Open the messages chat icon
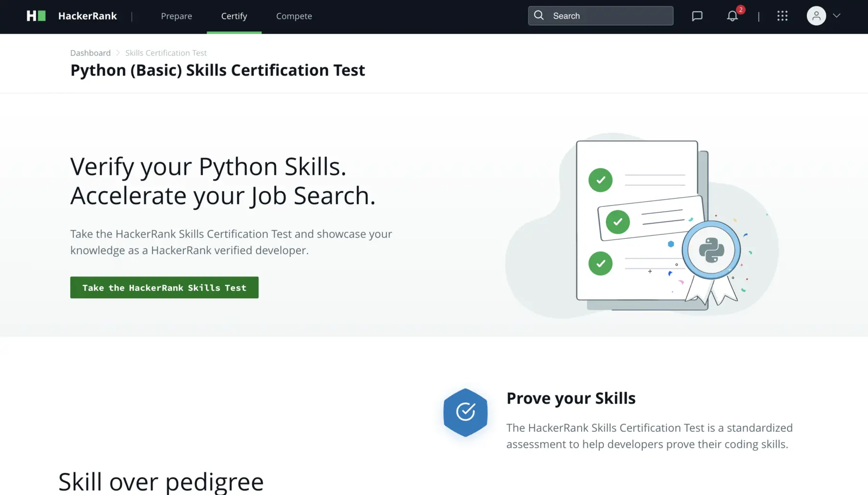The height and width of the screenshot is (495, 868). [697, 16]
